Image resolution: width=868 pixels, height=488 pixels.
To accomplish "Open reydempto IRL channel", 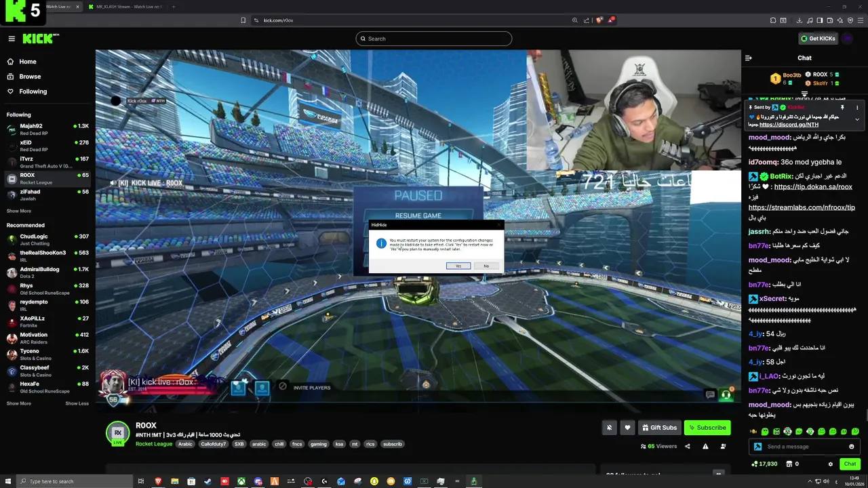I will point(47,305).
